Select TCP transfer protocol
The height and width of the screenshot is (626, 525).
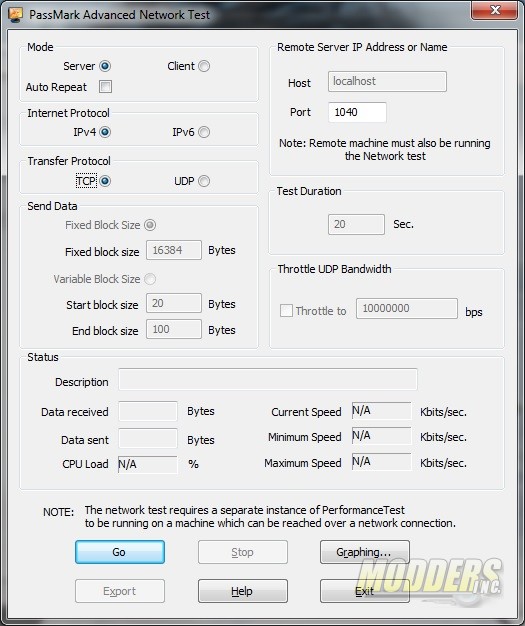[105, 181]
